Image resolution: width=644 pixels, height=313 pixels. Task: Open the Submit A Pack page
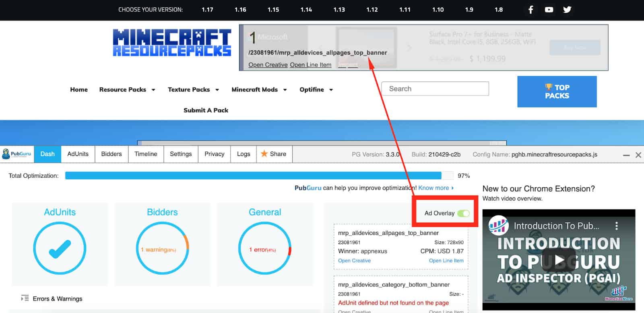click(x=206, y=110)
